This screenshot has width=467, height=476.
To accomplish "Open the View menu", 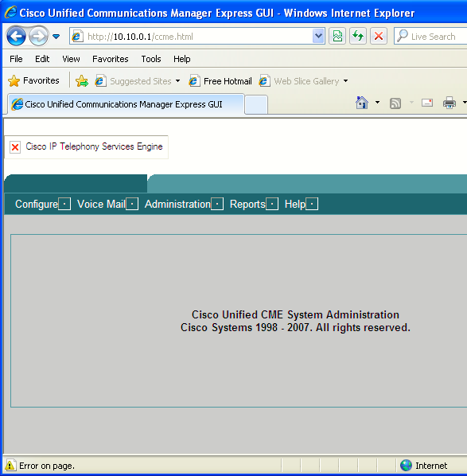I will tap(71, 59).
